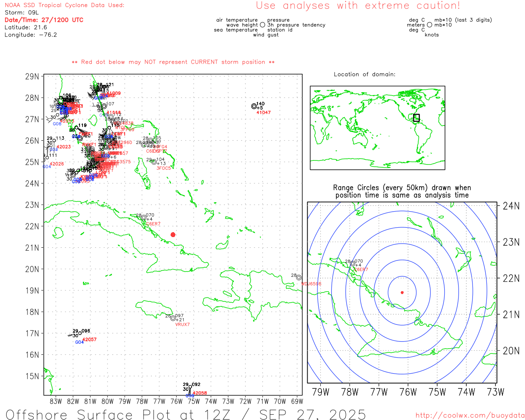Click the WDJ6598 station circle marker

[299, 278]
